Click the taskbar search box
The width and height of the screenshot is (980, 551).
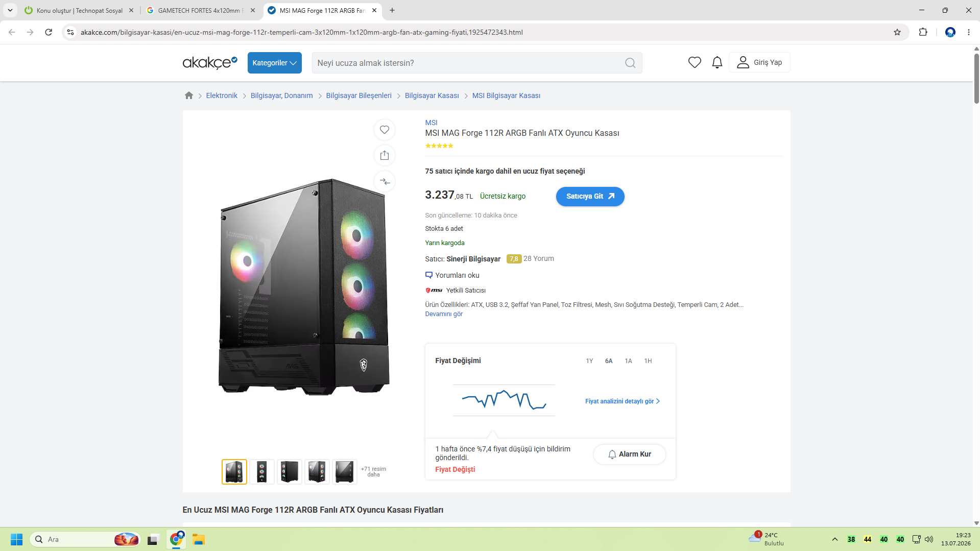click(x=85, y=539)
